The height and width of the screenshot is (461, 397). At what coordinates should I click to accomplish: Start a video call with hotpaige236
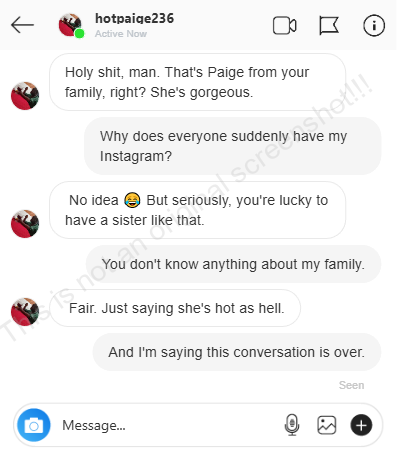[x=284, y=25]
